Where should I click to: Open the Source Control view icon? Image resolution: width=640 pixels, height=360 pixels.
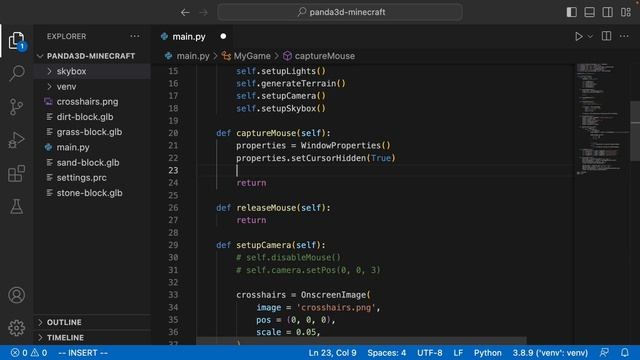coord(16,107)
